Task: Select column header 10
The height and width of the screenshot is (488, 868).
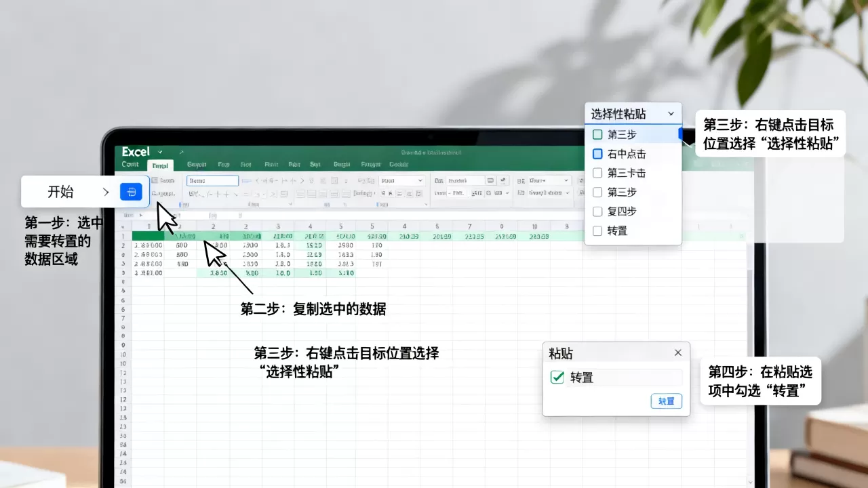Action: coord(534,226)
